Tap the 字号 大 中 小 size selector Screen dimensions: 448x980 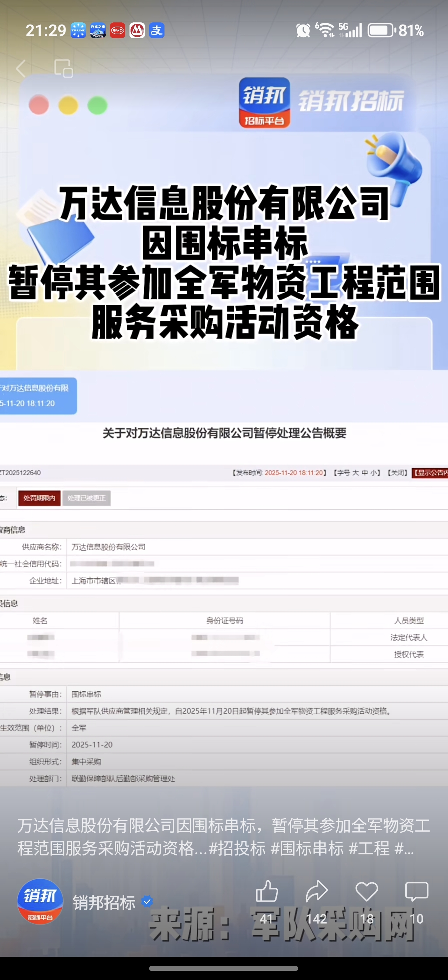(357, 472)
